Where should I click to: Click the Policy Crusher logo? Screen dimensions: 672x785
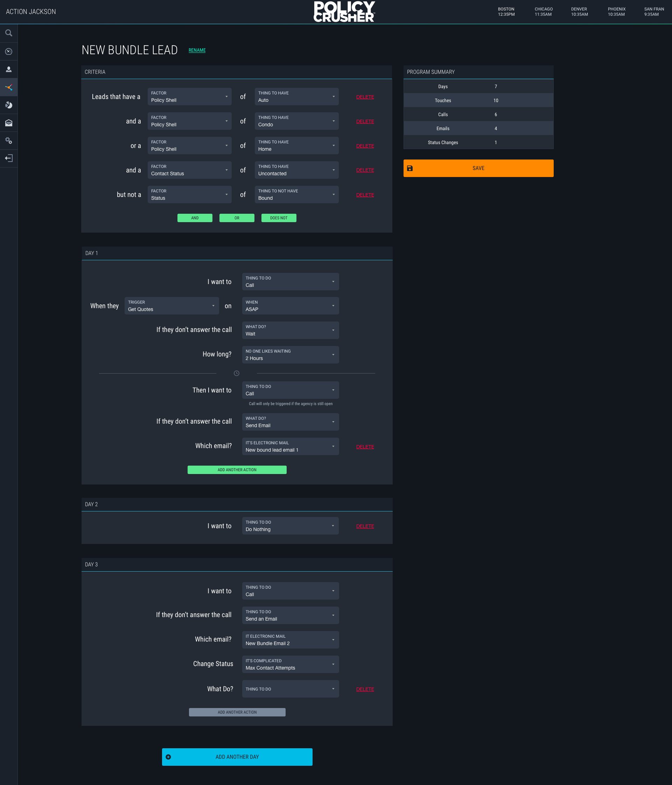coord(344,12)
